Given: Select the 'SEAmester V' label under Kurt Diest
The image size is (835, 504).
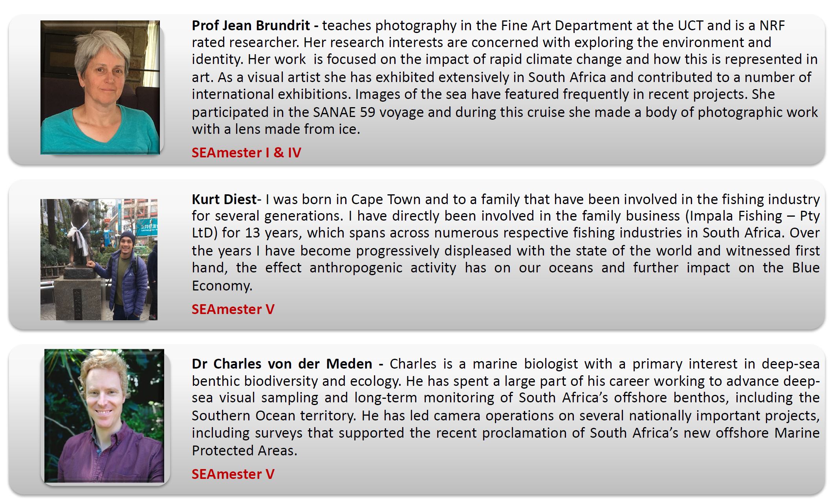Looking at the screenshot, I should tap(233, 309).
